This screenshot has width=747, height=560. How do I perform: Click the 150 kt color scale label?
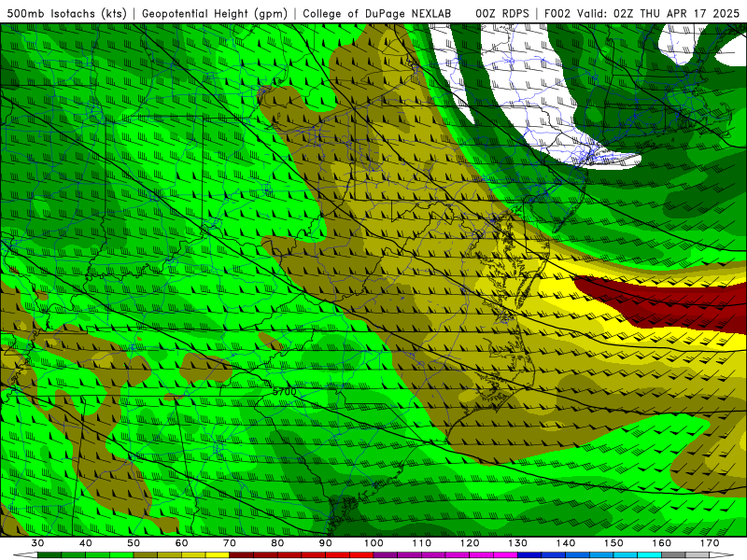(x=613, y=543)
